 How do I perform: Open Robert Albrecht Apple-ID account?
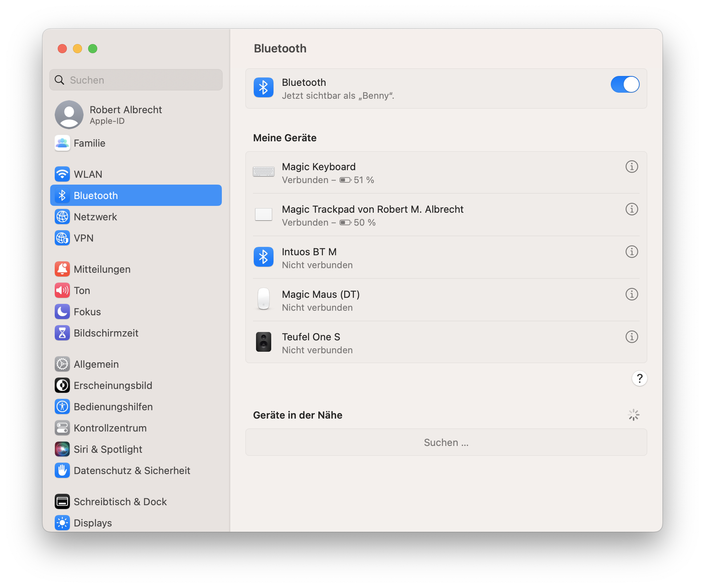pyautogui.click(x=125, y=115)
